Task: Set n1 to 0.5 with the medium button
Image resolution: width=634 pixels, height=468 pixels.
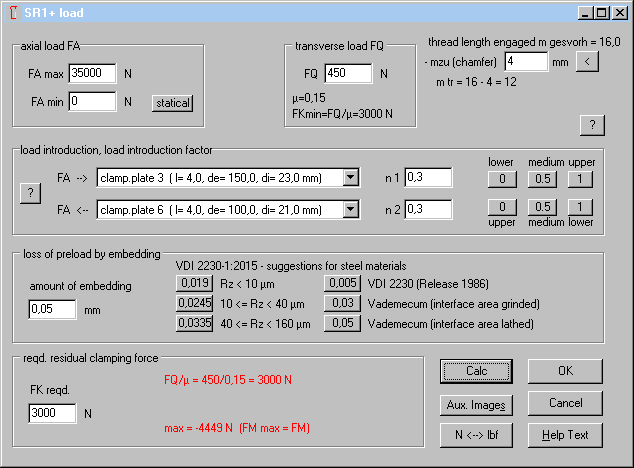Action: click(x=540, y=179)
